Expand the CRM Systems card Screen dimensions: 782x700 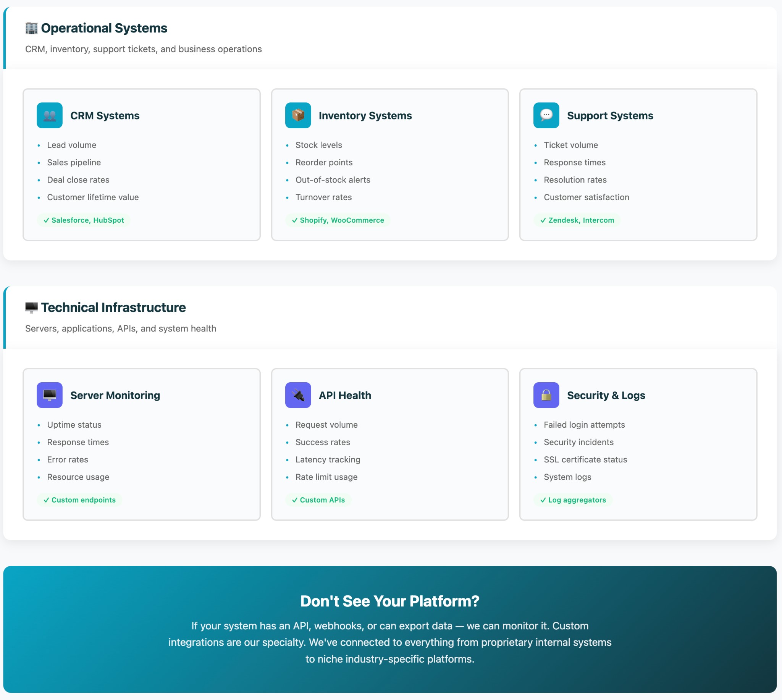click(142, 165)
